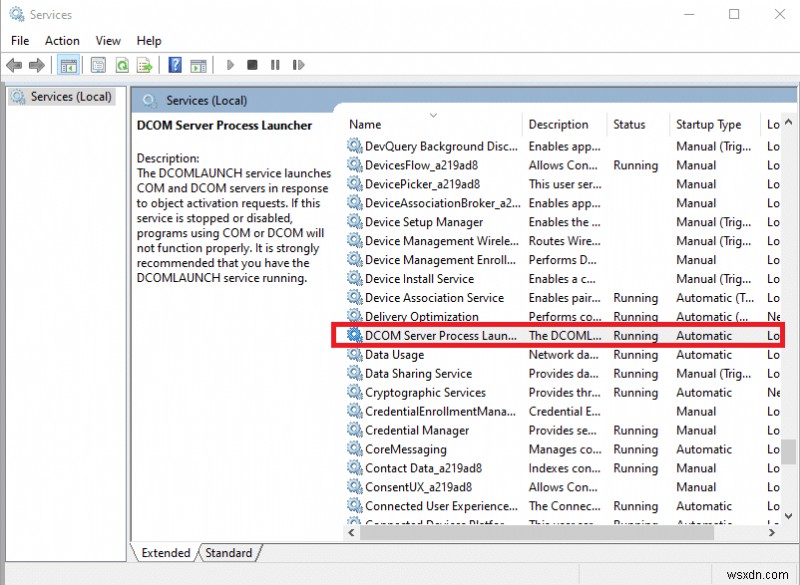Click Services (Local) header in details pane
The image size is (800, 585).
[x=206, y=100]
